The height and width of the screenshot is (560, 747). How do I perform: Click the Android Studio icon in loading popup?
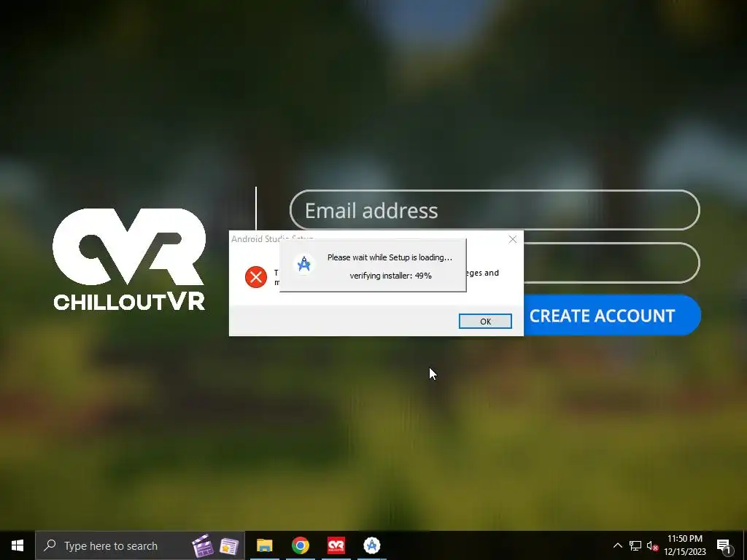pyautogui.click(x=304, y=264)
